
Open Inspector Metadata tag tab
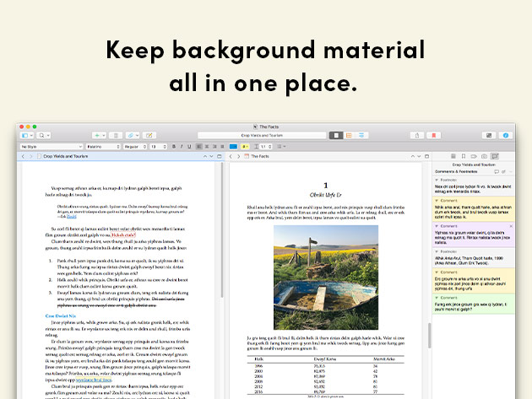pos(474,156)
